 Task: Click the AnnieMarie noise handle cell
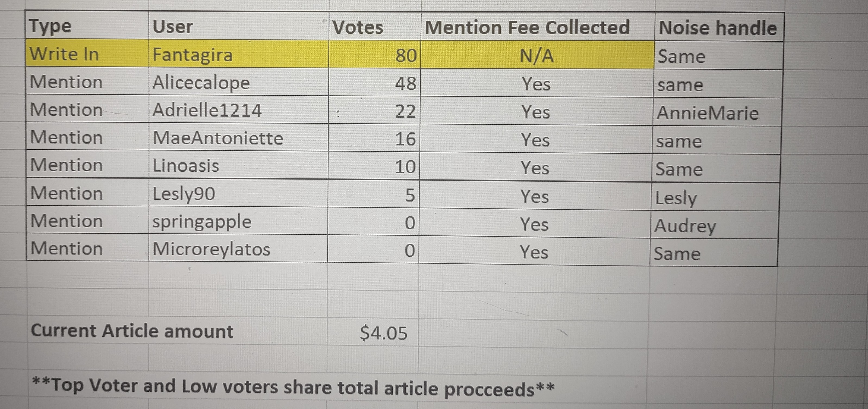point(717,112)
